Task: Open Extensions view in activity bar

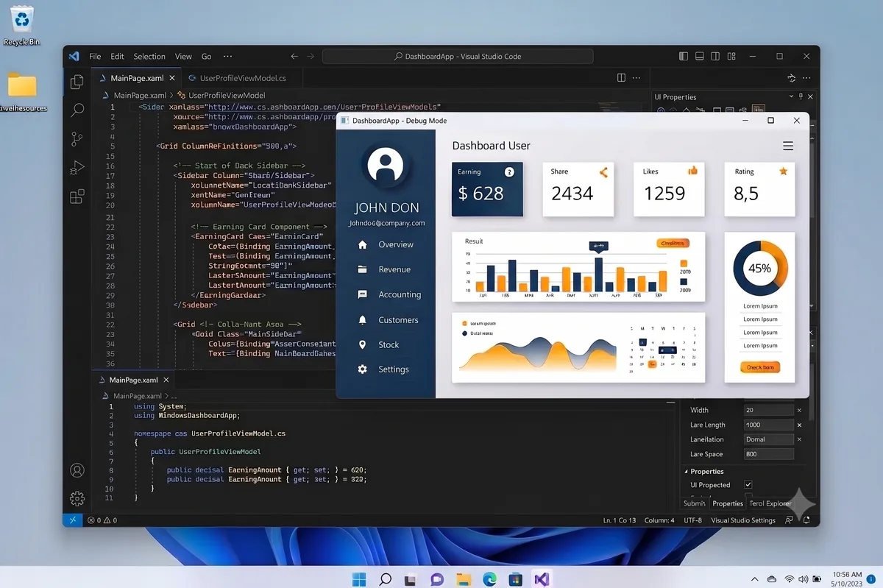Action: tap(77, 196)
